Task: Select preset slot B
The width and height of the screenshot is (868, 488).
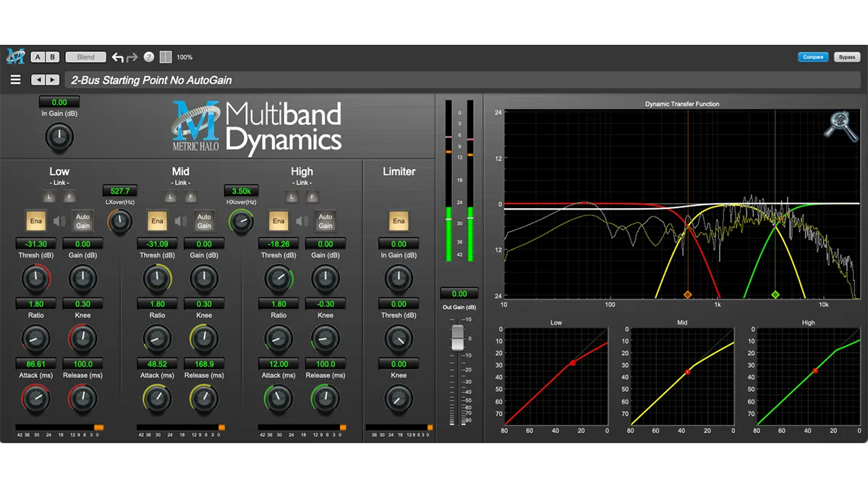Action: pyautogui.click(x=53, y=57)
